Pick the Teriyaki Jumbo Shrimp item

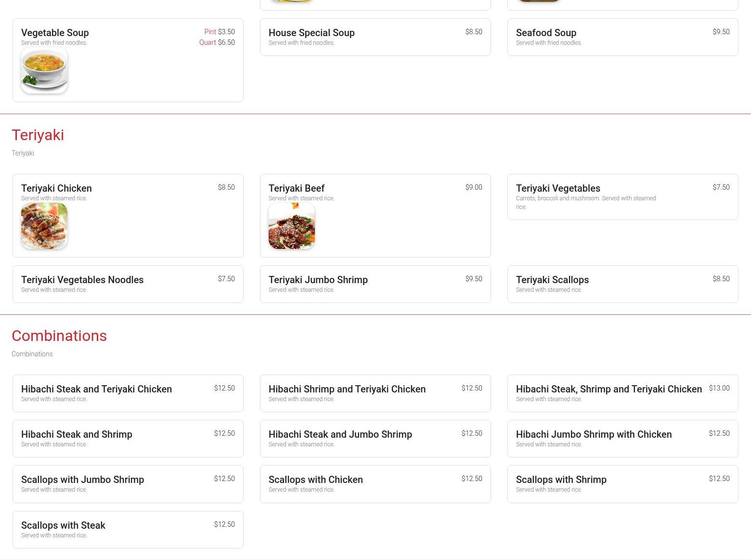coord(318,280)
